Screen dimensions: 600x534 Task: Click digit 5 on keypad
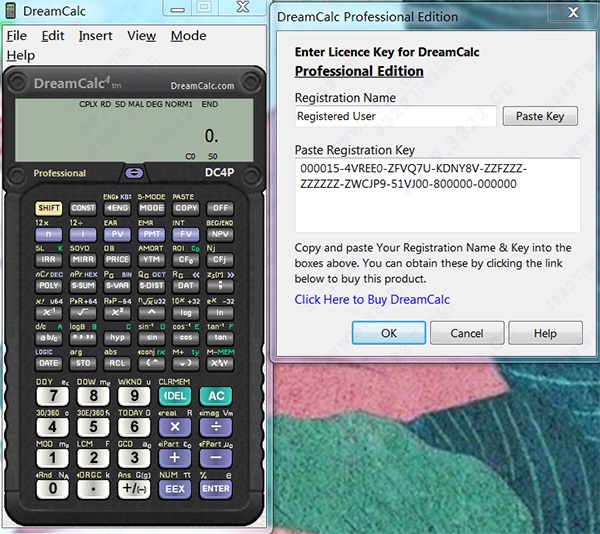(93, 427)
